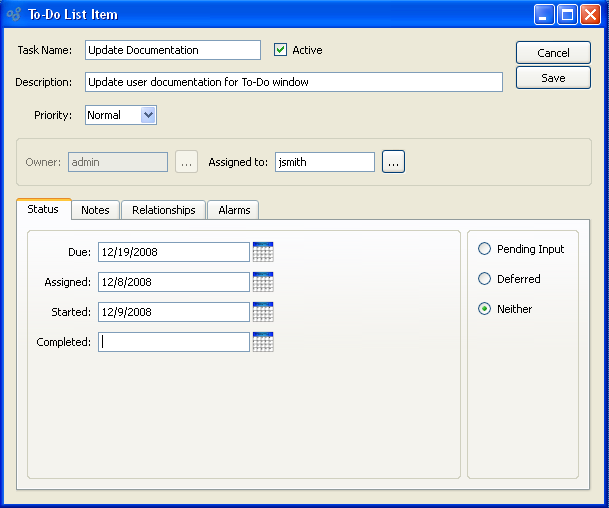The height and width of the screenshot is (508, 609).
Task: Click the ellipsis button beside Assigned to
Action: pos(393,162)
